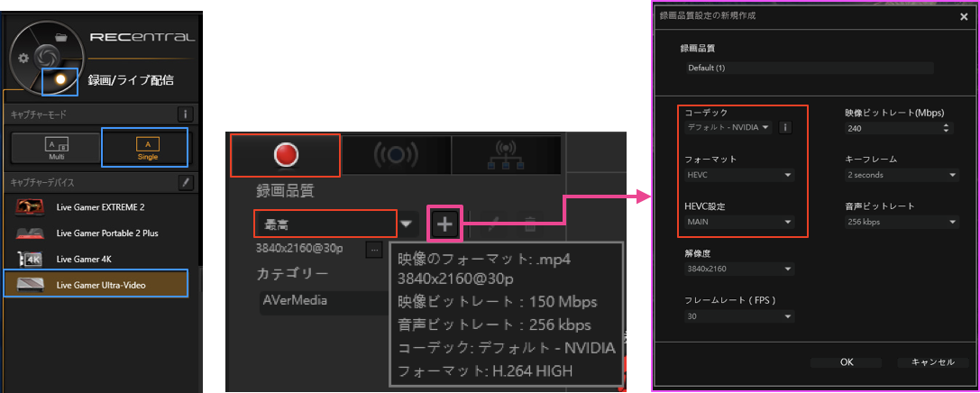Open the フォーマット dropdown set to HEVC
980x393 pixels.
pyautogui.click(x=739, y=175)
